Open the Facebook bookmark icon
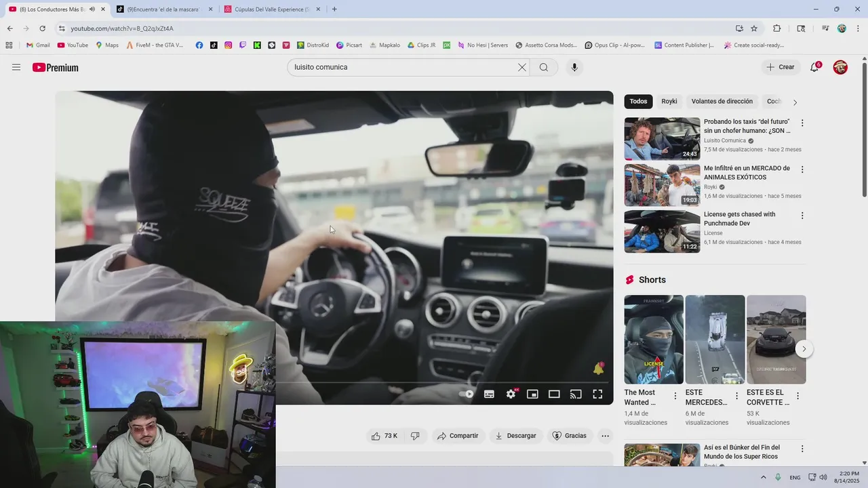 pyautogui.click(x=199, y=45)
